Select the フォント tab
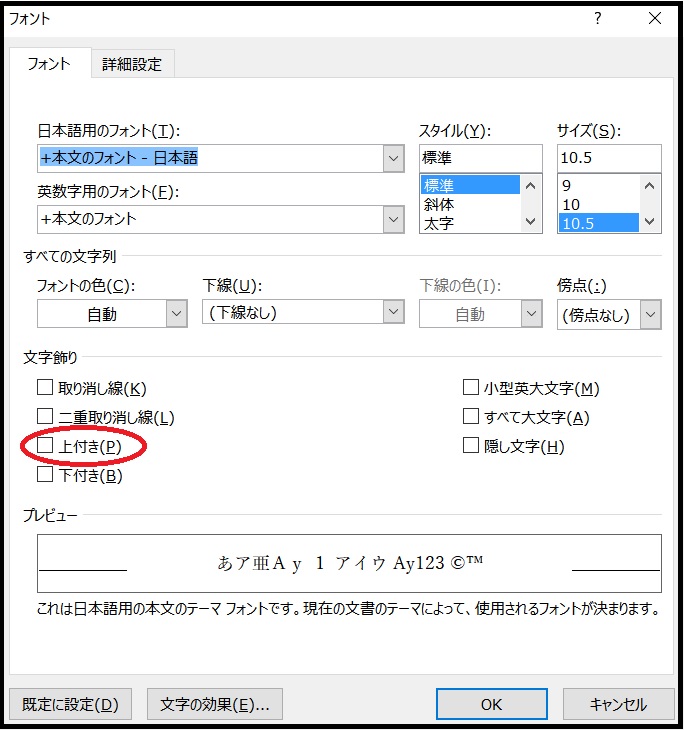This screenshot has width=684, height=730. tap(49, 64)
